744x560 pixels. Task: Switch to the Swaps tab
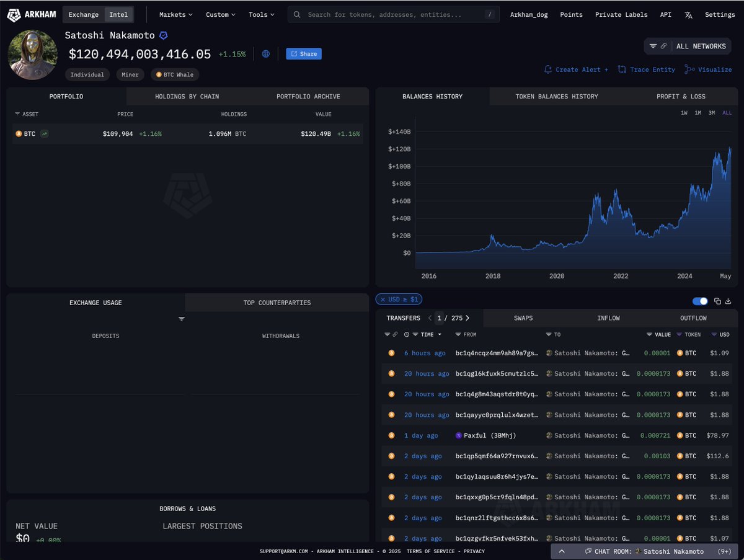click(523, 318)
